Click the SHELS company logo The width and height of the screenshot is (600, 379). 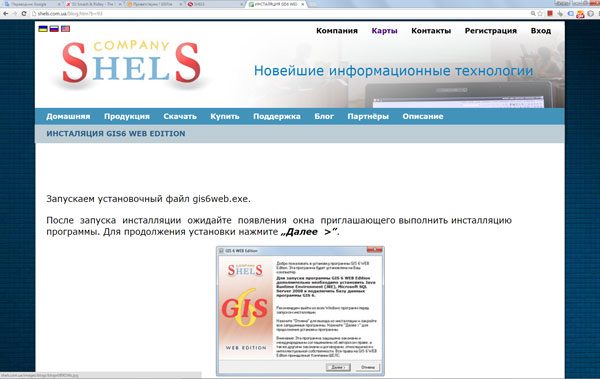(131, 62)
